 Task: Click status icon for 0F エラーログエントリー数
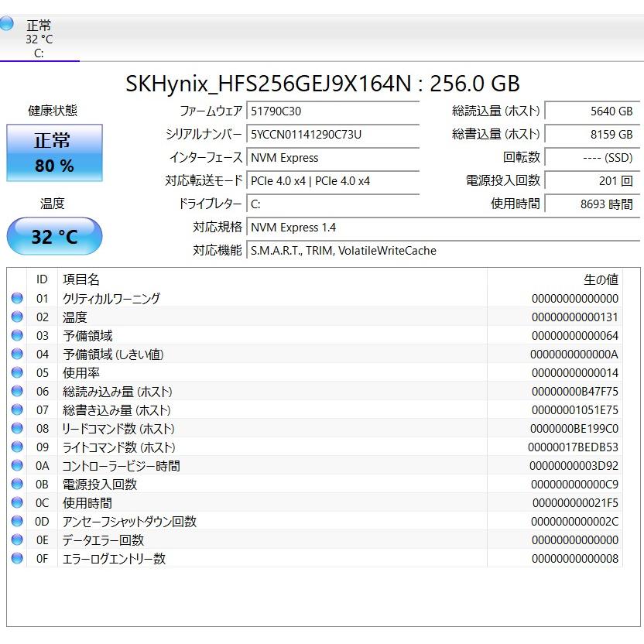coord(17,558)
